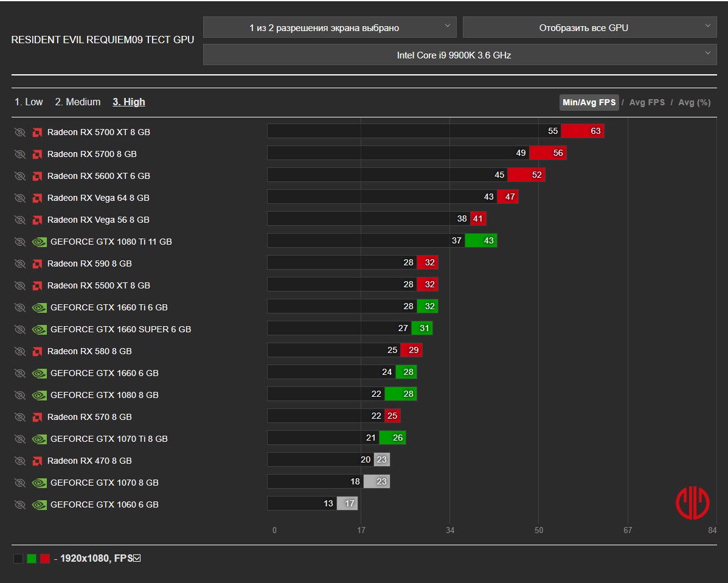
Task: Click the 1920x1080, FPS legend label
Action: tap(97, 558)
